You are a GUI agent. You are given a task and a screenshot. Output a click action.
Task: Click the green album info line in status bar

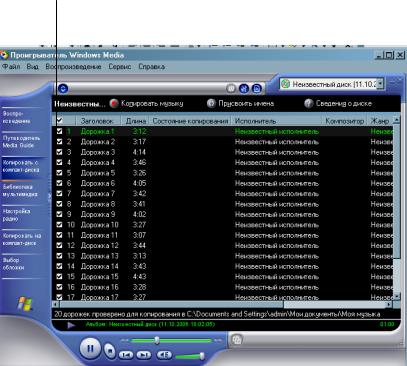tap(150, 324)
